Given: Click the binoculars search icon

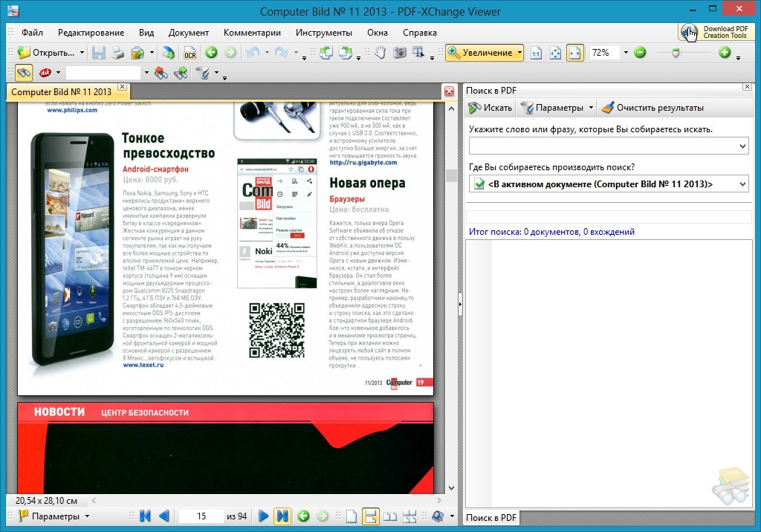Looking at the screenshot, I should (24, 73).
